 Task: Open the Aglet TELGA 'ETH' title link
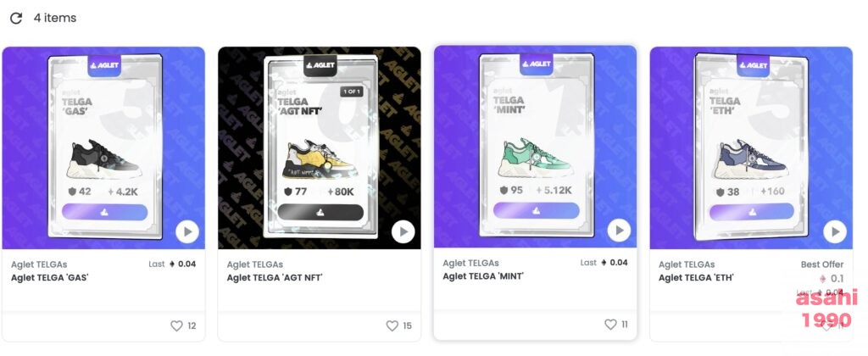click(696, 277)
